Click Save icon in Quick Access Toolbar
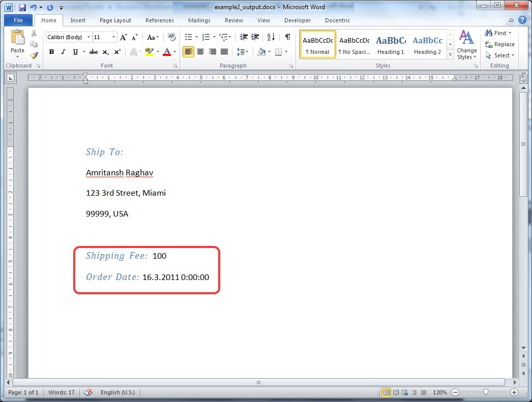Screen dimensions: 532x402 coord(22,8)
